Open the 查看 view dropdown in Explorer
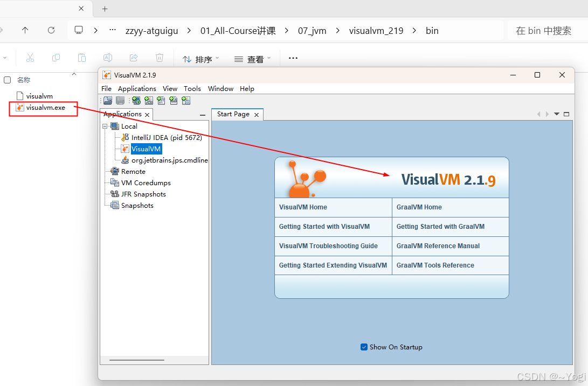Viewport: 588px width, 386px height. pos(252,59)
